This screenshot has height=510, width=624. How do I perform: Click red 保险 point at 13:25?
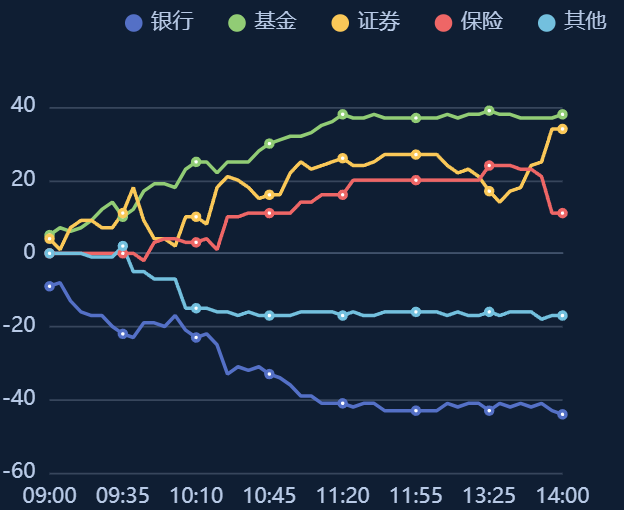tap(489, 165)
